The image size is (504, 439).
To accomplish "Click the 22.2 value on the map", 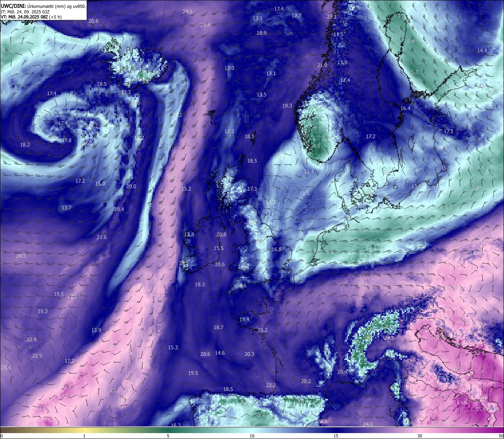I will pyautogui.click(x=271, y=385).
